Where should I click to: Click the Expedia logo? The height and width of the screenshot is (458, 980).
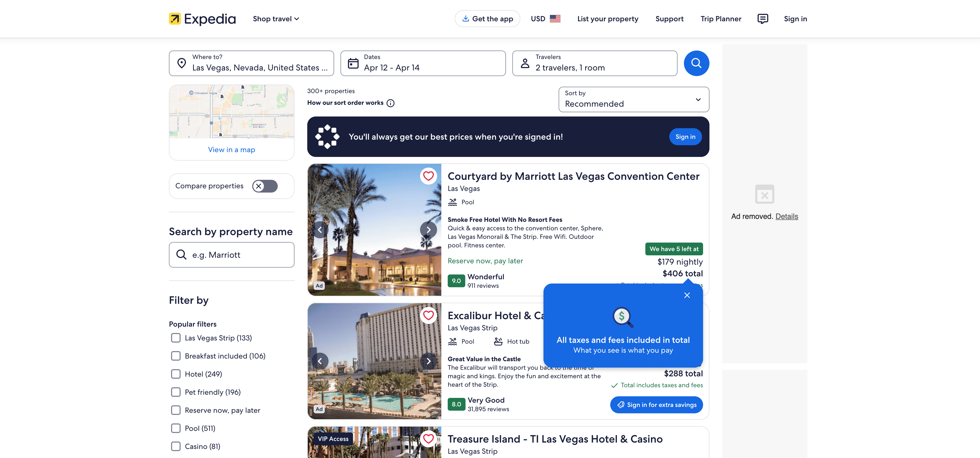pos(202,19)
